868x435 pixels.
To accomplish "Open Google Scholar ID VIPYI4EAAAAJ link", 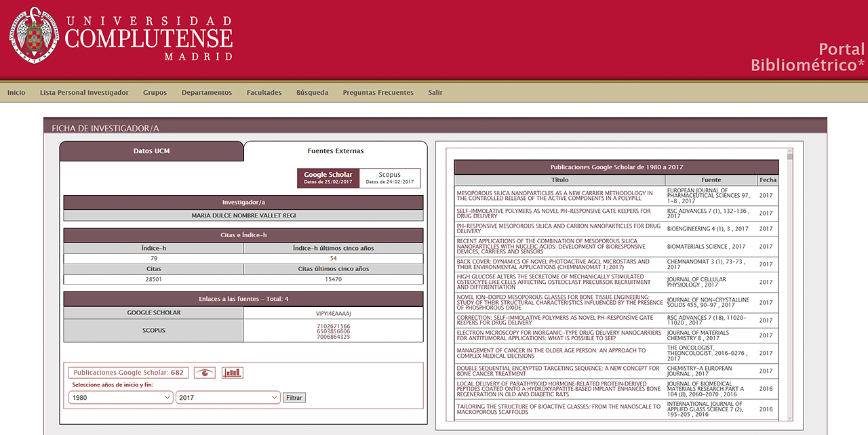I will coord(334,313).
